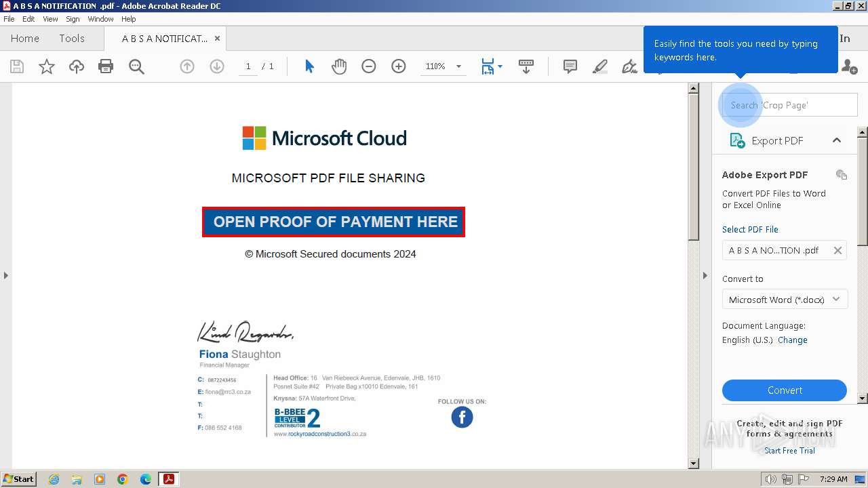Screen dimensions: 868x488
Task: Click the Change language link
Action: click(792, 340)
